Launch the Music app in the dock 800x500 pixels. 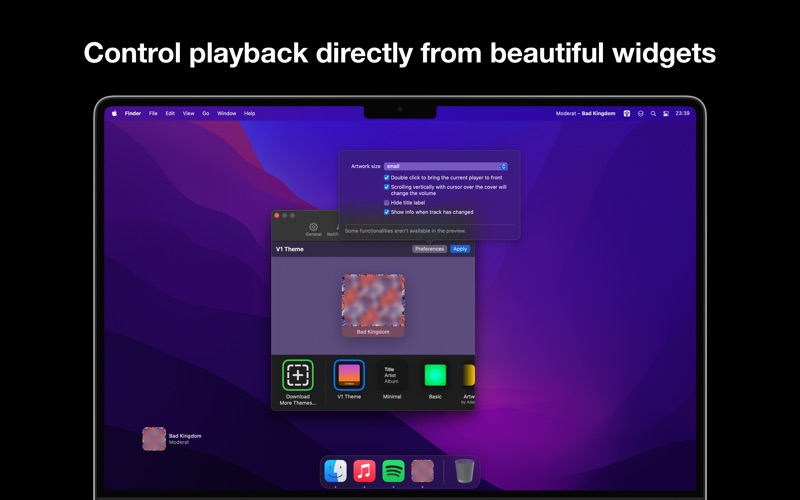(x=364, y=471)
